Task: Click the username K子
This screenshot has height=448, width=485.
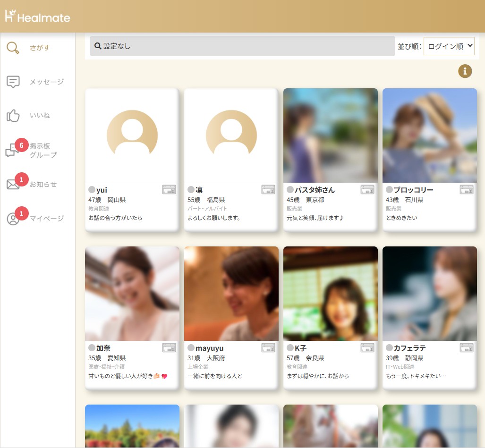Action: 300,348
